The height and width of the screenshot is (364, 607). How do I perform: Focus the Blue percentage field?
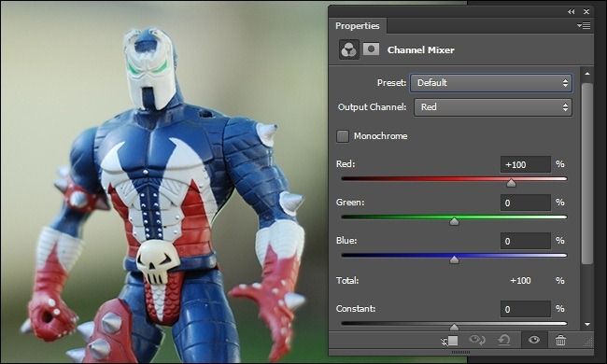(x=526, y=241)
